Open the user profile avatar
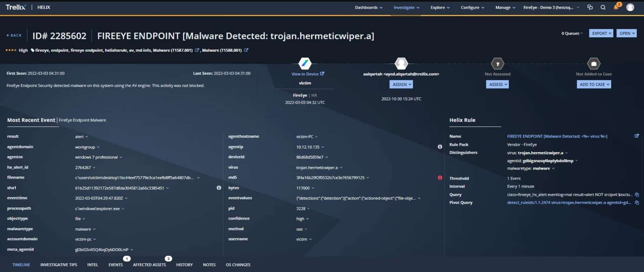 point(630,7)
